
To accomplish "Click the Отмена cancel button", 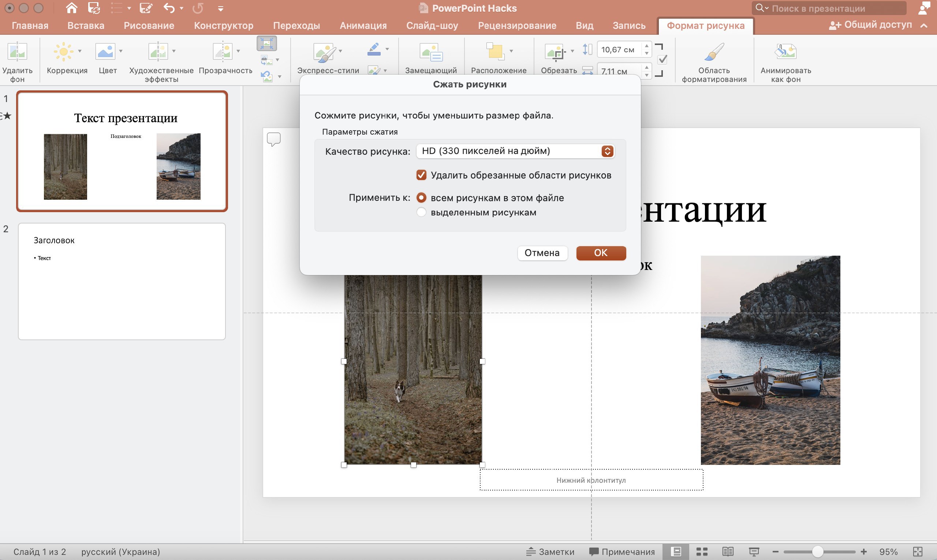I will [542, 253].
